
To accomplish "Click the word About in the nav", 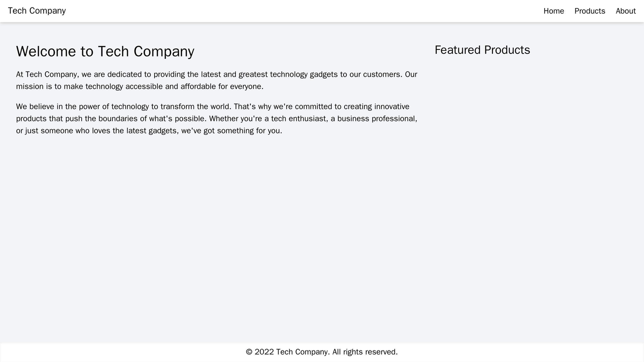I will [626, 10].
